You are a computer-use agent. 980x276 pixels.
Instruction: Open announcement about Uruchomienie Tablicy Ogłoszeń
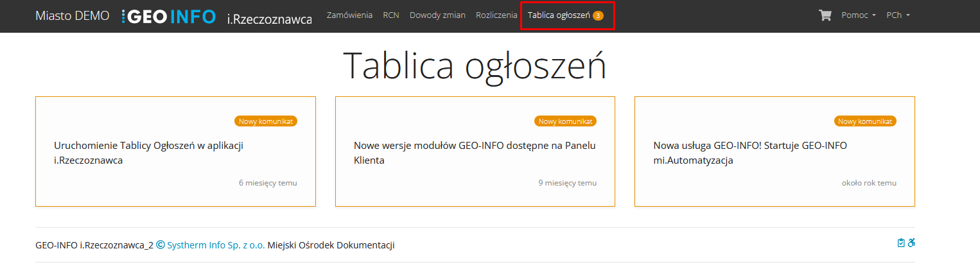click(x=148, y=153)
